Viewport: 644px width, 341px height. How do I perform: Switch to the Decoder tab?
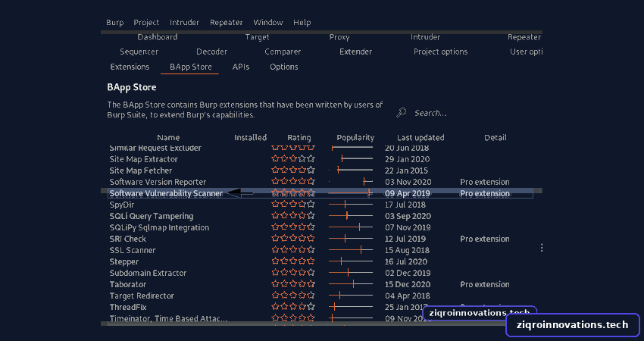coord(211,52)
